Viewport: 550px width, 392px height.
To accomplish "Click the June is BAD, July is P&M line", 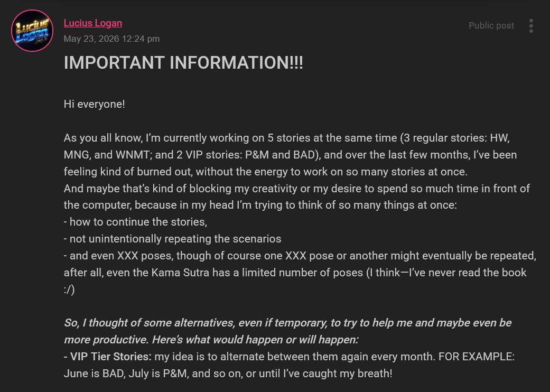I will click(x=228, y=374).
